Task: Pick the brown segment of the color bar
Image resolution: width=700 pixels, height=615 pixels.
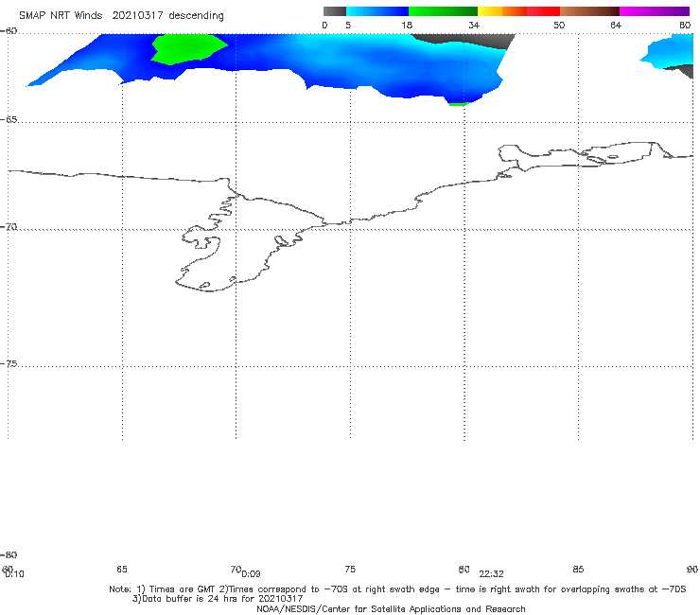Action: coord(589,11)
